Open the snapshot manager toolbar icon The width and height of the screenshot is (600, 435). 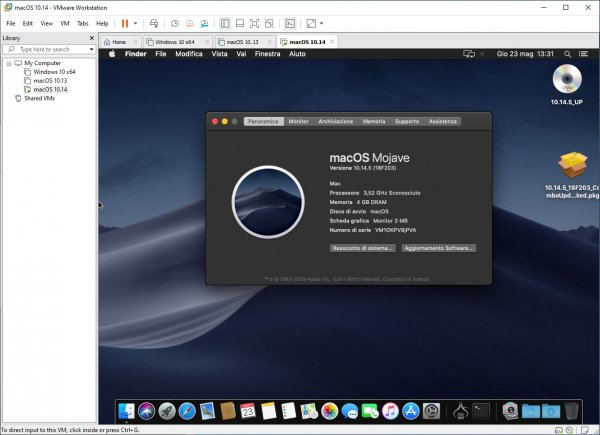click(204, 23)
